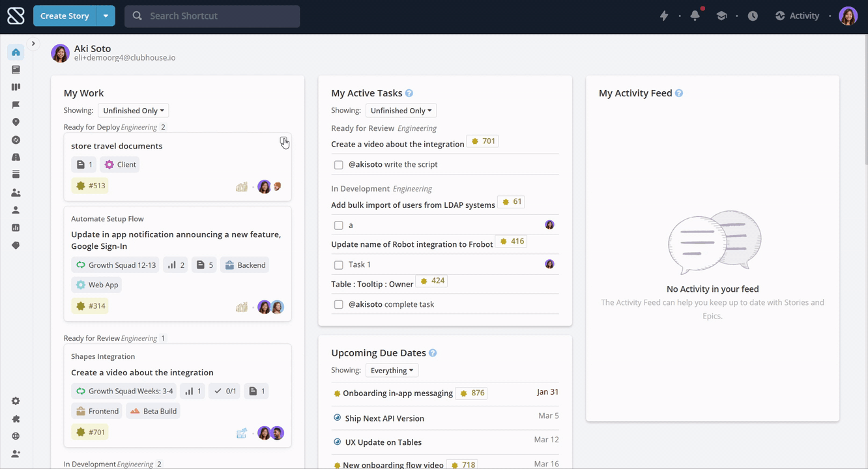The image size is (868, 469).
Task: Click Aki Soto profile avatar beside name
Action: pyautogui.click(x=61, y=53)
